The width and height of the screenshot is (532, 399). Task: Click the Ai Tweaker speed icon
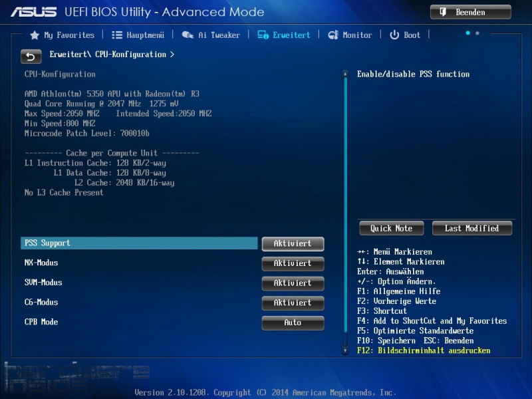click(x=188, y=35)
